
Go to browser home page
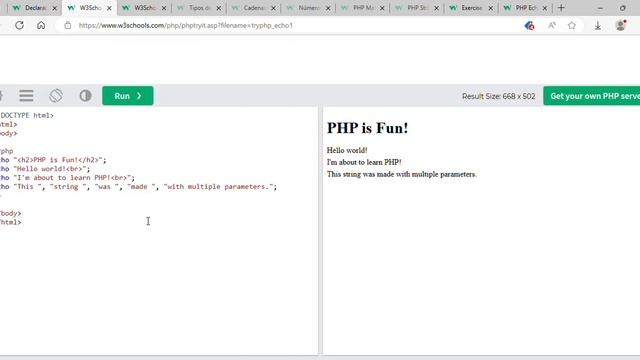[x=41, y=25]
